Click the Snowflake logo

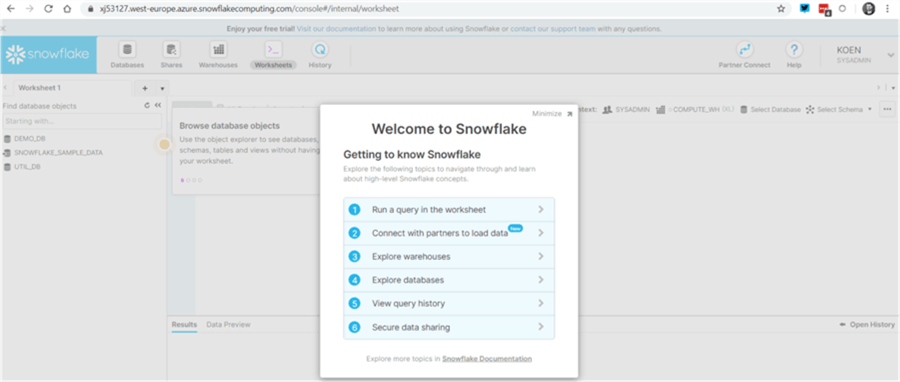(x=48, y=55)
